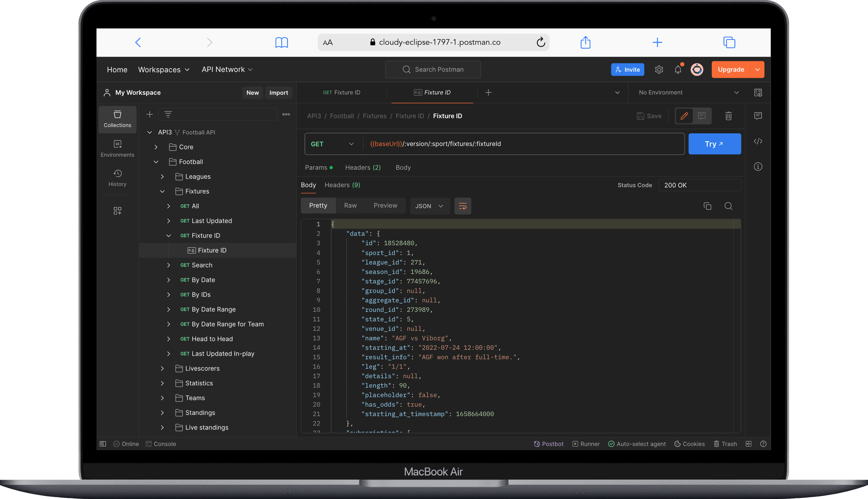This screenshot has height=499, width=868.
Task: Open the API Network menu
Action: tap(227, 70)
